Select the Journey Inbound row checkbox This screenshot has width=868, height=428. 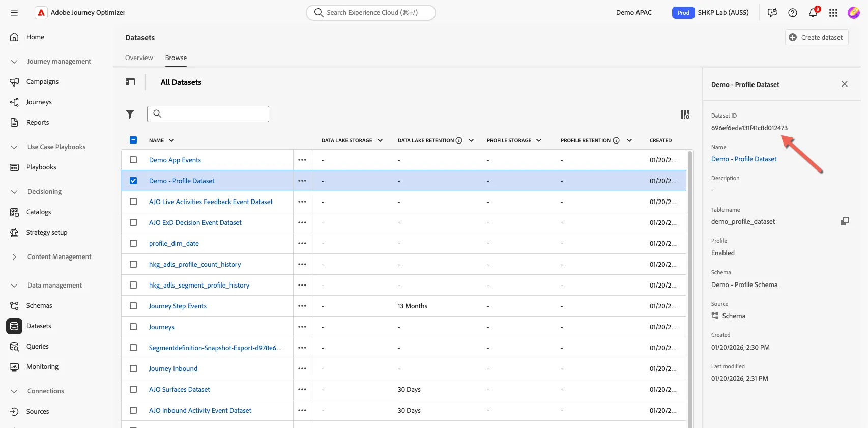coord(133,368)
